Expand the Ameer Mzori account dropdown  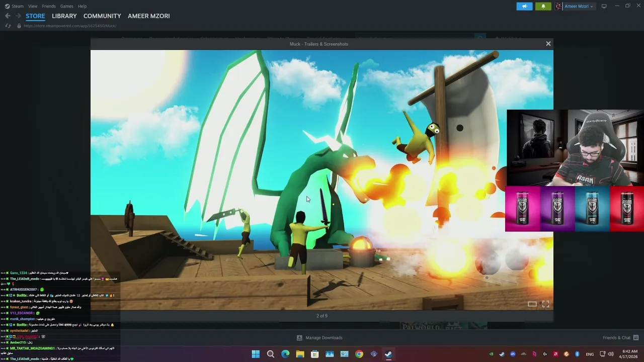point(575,6)
